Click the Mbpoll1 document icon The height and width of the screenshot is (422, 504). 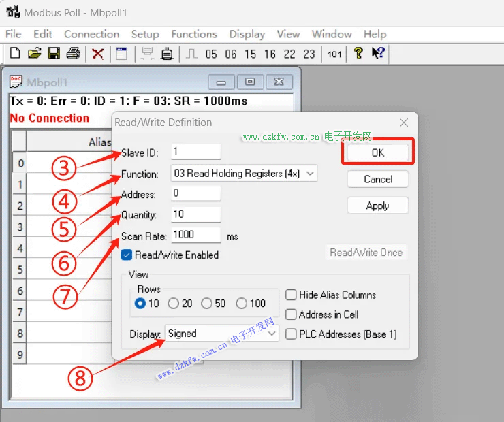[16, 82]
